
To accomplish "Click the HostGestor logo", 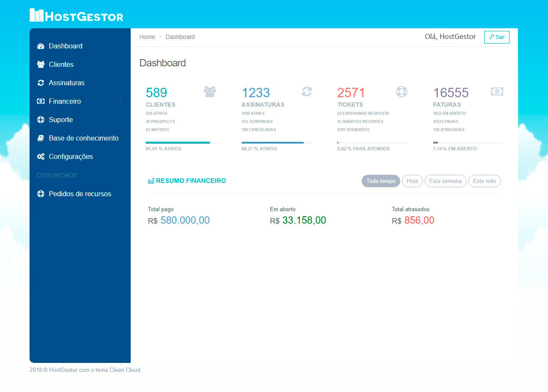I will [x=76, y=15].
